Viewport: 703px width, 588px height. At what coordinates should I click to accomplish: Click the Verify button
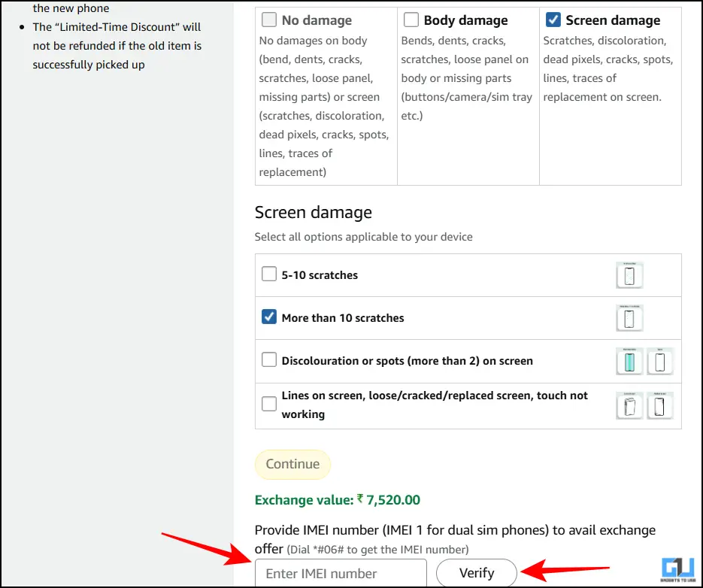(x=477, y=573)
